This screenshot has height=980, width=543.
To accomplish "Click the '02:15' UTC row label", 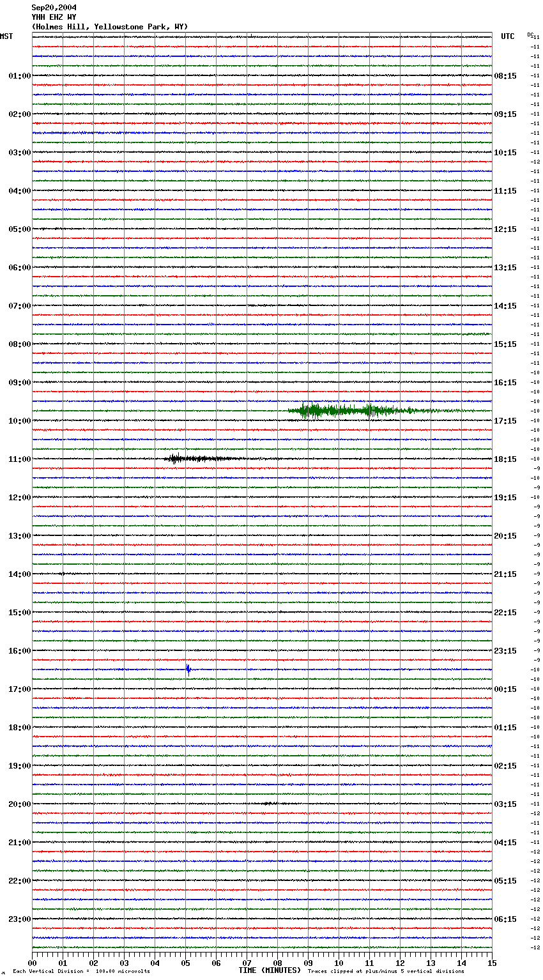I will (x=505, y=766).
